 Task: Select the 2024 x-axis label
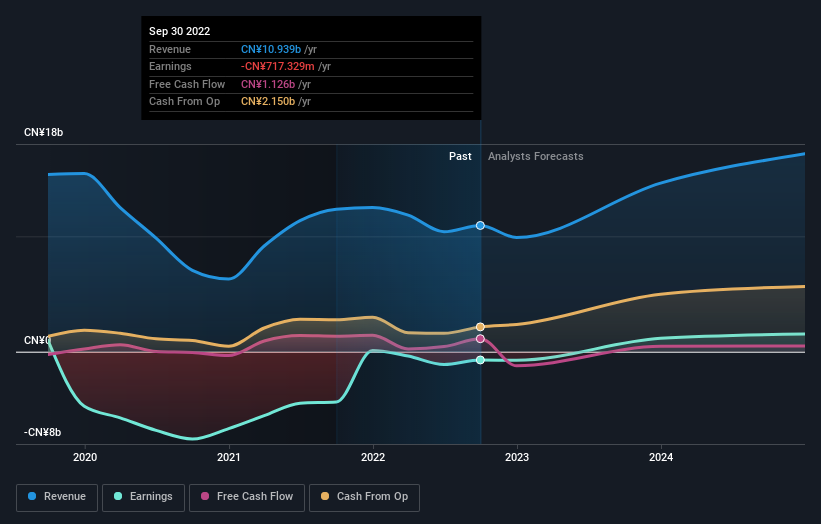coord(661,458)
